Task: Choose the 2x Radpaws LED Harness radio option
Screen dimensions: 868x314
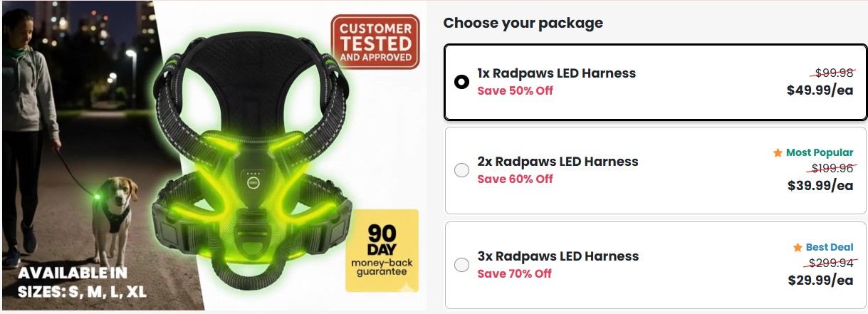Action: pyautogui.click(x=461, y=170)
